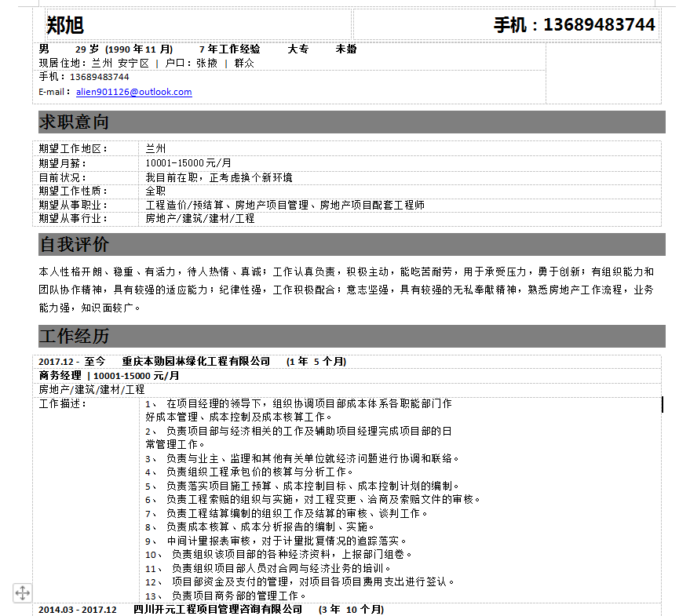Image resolution: width=690 pixels, height=616 pixels.
Task: Click the duration text (1年 5个月)
Action: pos(316,362)
